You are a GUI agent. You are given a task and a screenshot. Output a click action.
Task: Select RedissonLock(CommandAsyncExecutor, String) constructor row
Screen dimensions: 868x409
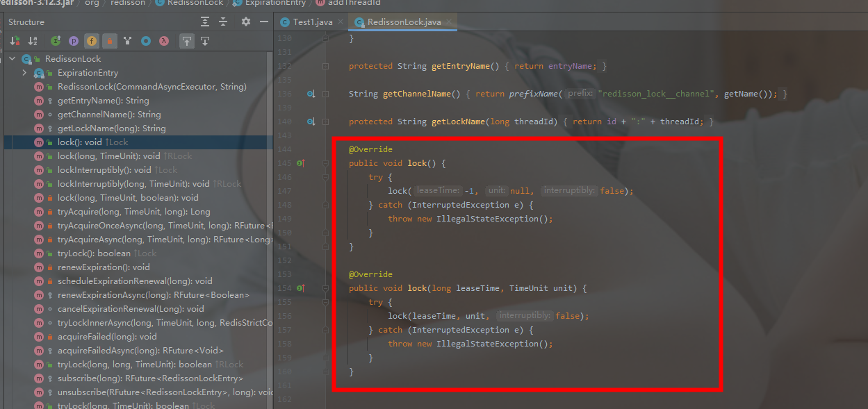[138, 87]
